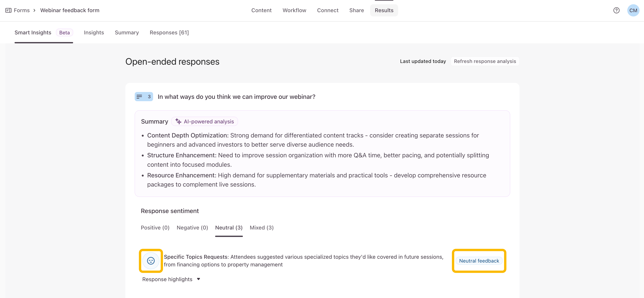The image size is (644, 298).
Task: Open the Workflow menu item
Action: tap(294, 10)
